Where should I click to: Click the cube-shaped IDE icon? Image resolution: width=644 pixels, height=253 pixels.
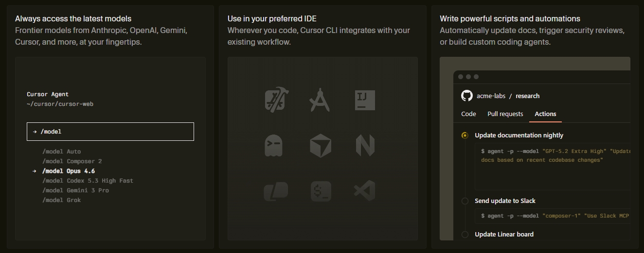click(x=320, y=146)
